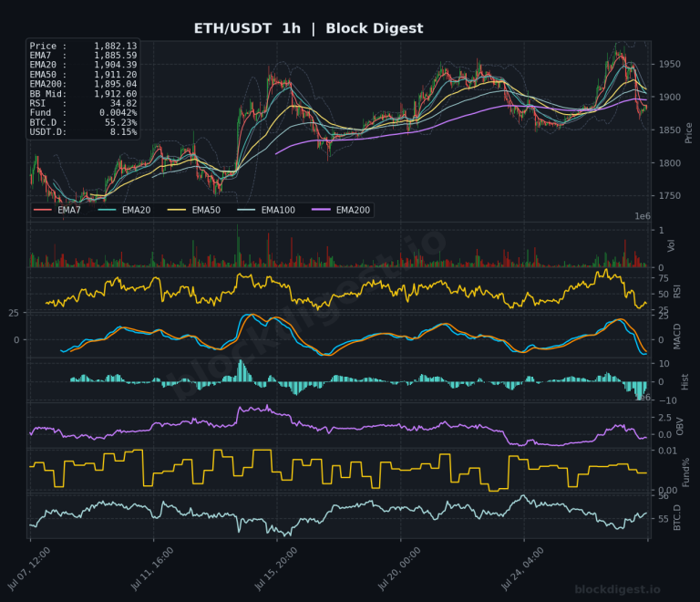
Task: Click the teal EMA20 line swatch in legend
Action: click(108, 210)
